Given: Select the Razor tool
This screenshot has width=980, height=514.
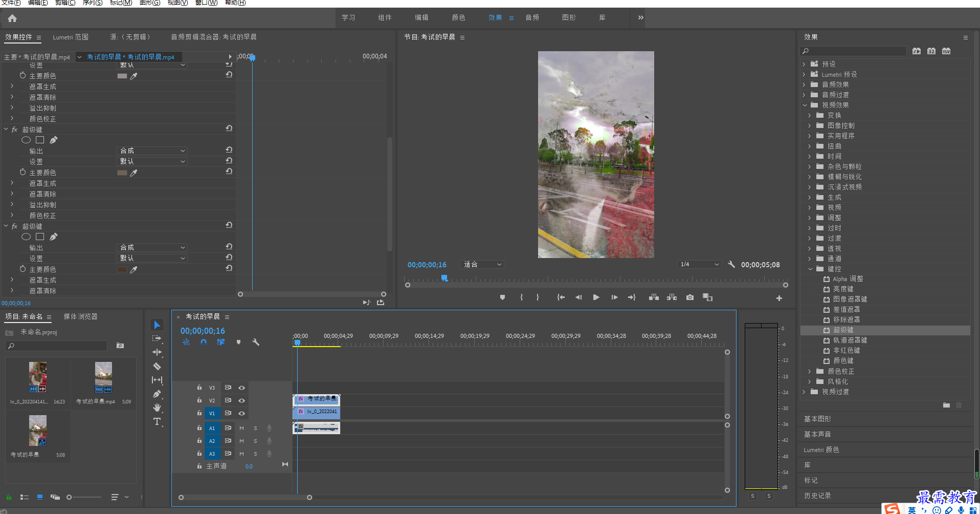Looking at the screenshot, I should pyautogui.click(x=157, y=366).
